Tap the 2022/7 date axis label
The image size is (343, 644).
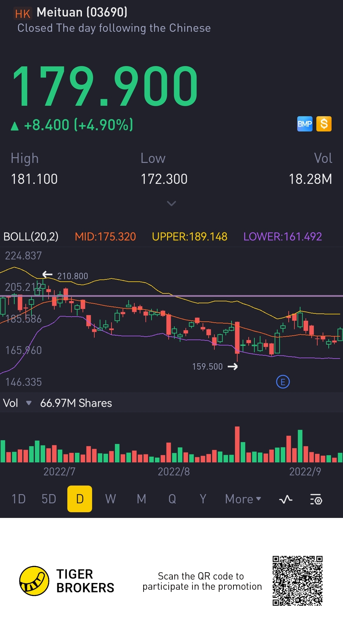tap(59, 472)
